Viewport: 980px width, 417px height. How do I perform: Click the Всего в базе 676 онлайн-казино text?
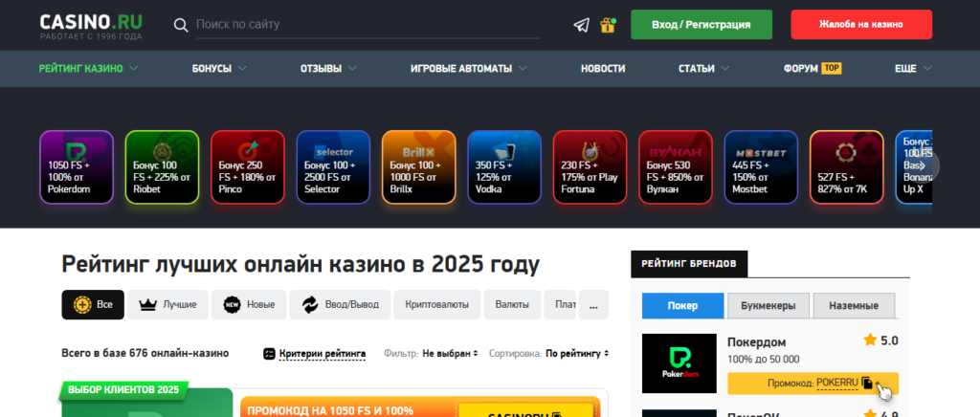[x=145, y=353]
